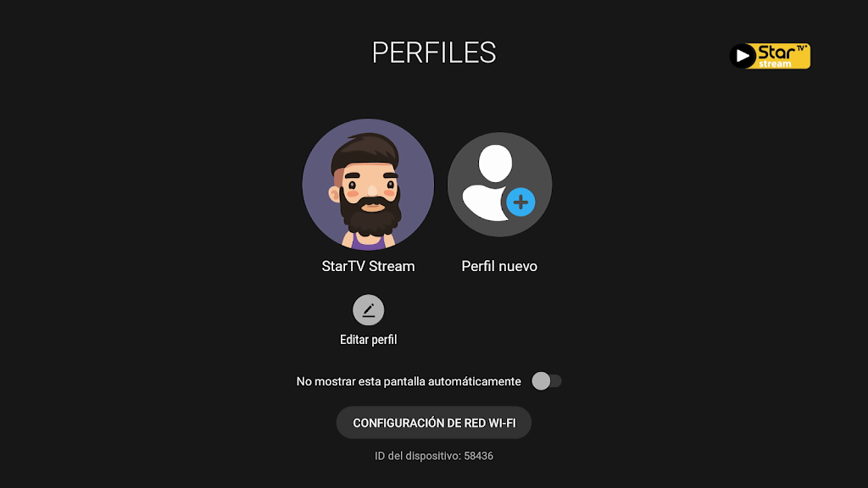Select the StarTV Stream profile avatar

coord(368,185)
